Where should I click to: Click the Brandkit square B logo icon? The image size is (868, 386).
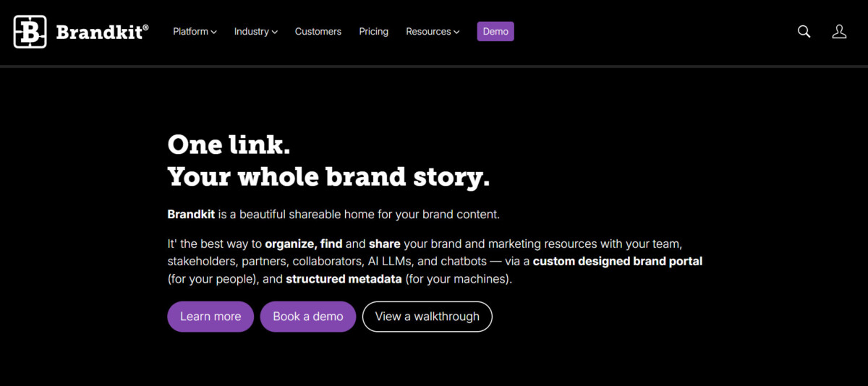[x=30, y=32]
